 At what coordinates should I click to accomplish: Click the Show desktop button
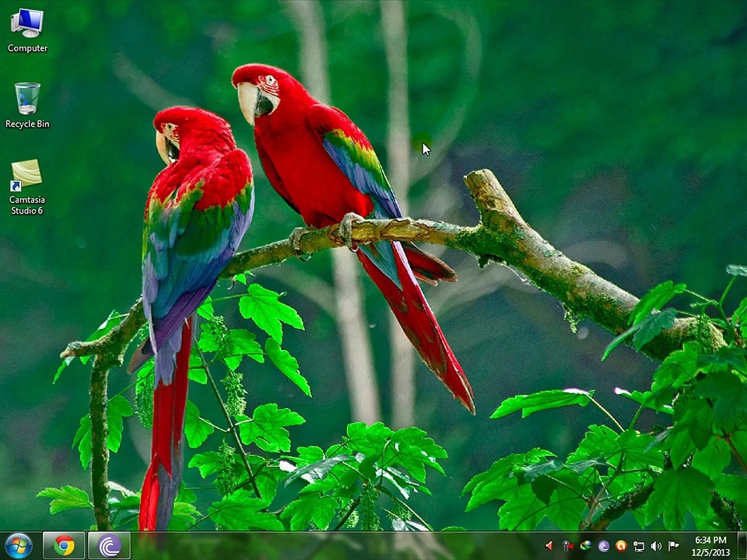tap(742, 546)
